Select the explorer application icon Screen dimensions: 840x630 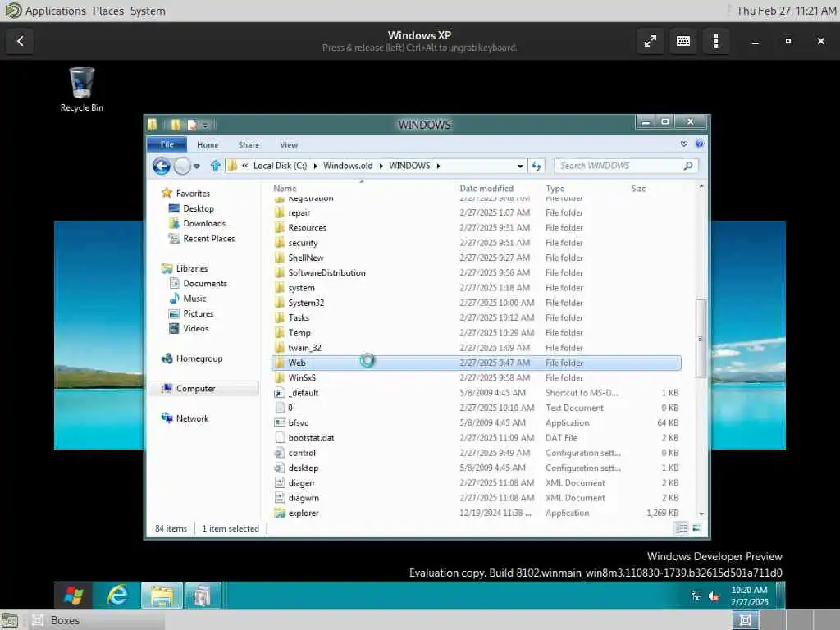279,513
